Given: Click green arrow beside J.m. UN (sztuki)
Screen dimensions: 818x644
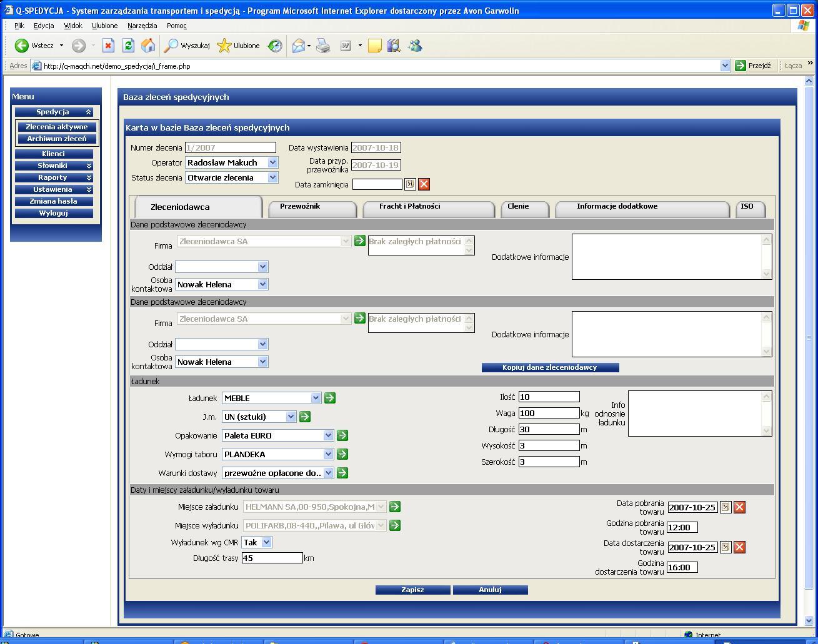Looking at the screenshot, I should pos(304,417).
